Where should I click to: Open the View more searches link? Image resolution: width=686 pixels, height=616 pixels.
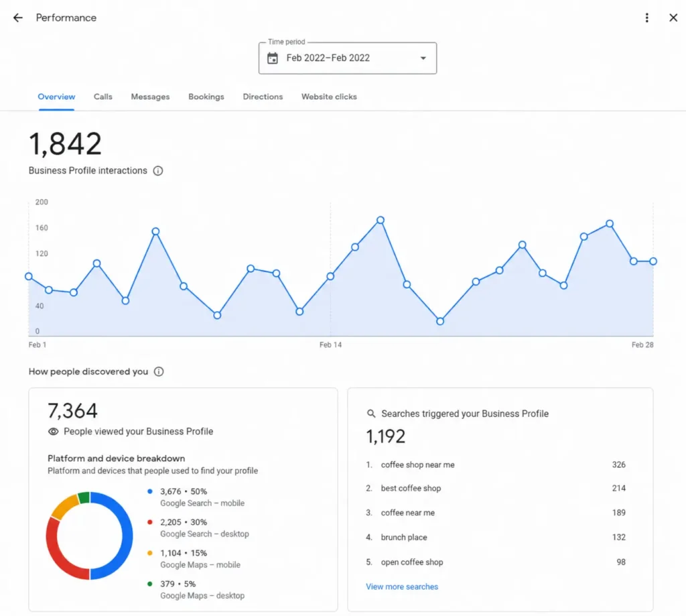click(x=402, y=587)
